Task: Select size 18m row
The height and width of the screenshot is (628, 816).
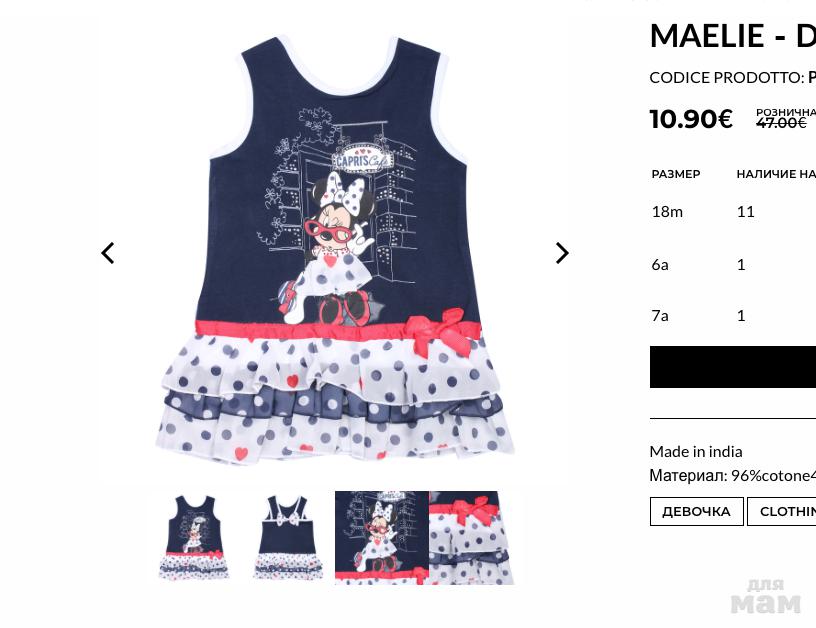Action: tap(733, 212)
